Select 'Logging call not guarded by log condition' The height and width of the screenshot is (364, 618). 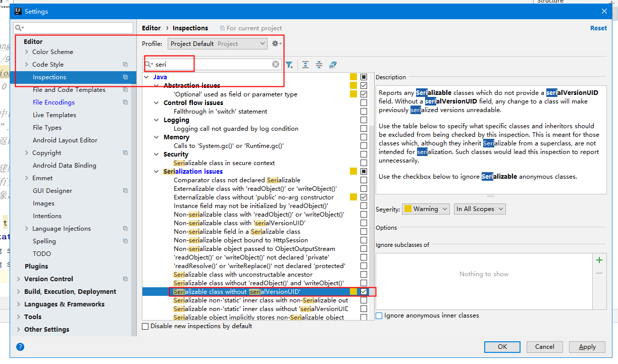[236, 129]
